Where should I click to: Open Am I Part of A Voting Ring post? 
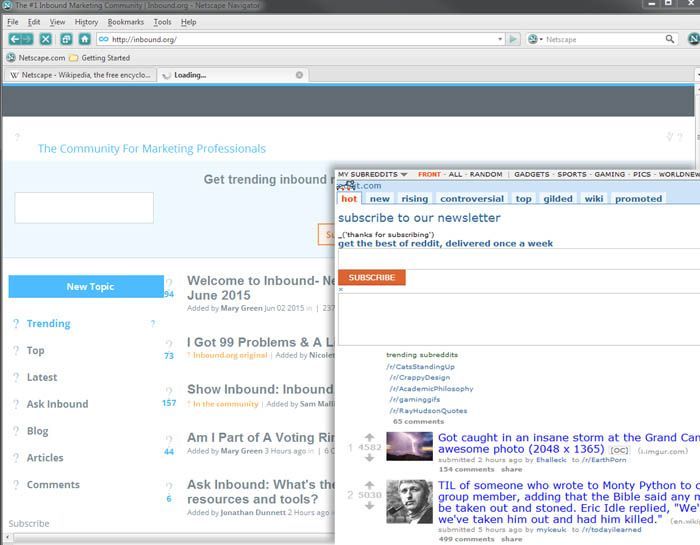[x=261, y=437]
